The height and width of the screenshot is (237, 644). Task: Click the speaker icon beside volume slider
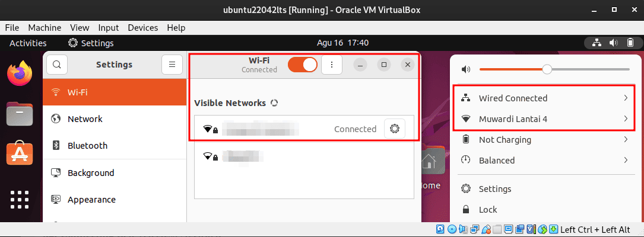coord(466,69)
